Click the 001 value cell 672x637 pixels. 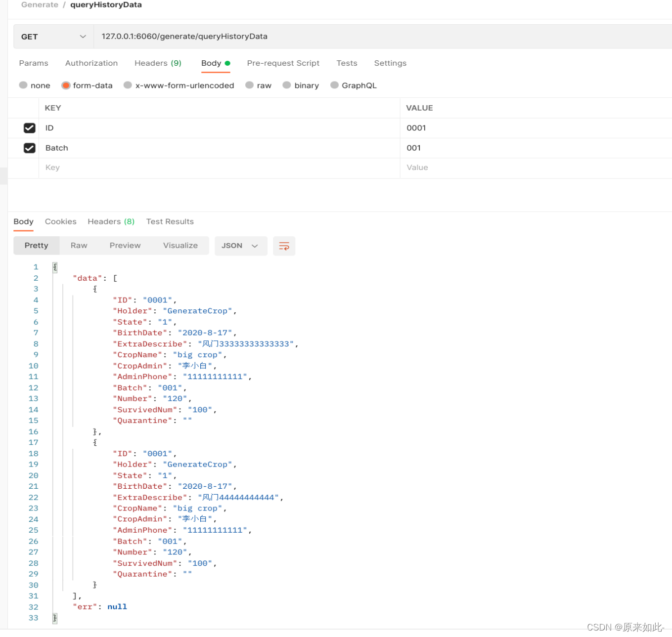536,148
